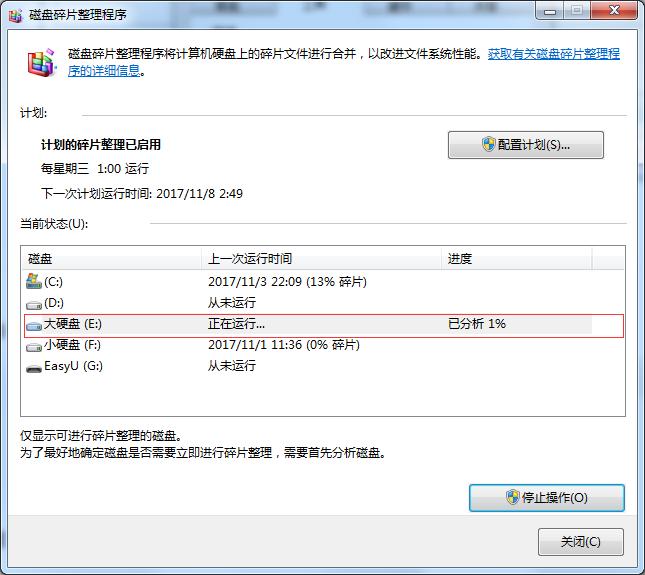645x575 pixels.
Task: Click the 小硬盘 (F:) drive icon
Action: click(33, 345)
